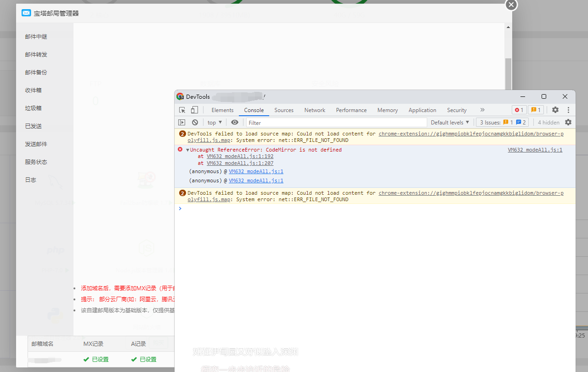588x372 pixels.
Task: Show the console sidebar panel
Action: (x=182, y=123)
